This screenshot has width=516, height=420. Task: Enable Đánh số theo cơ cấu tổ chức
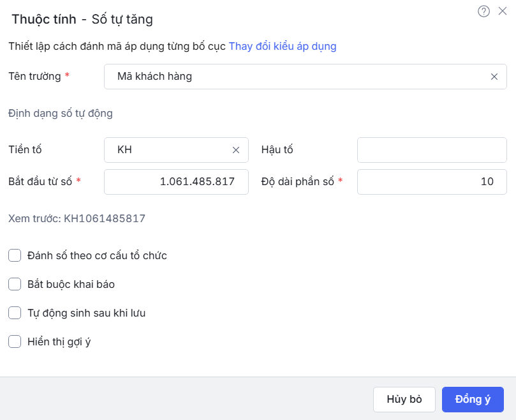point(15,256)
